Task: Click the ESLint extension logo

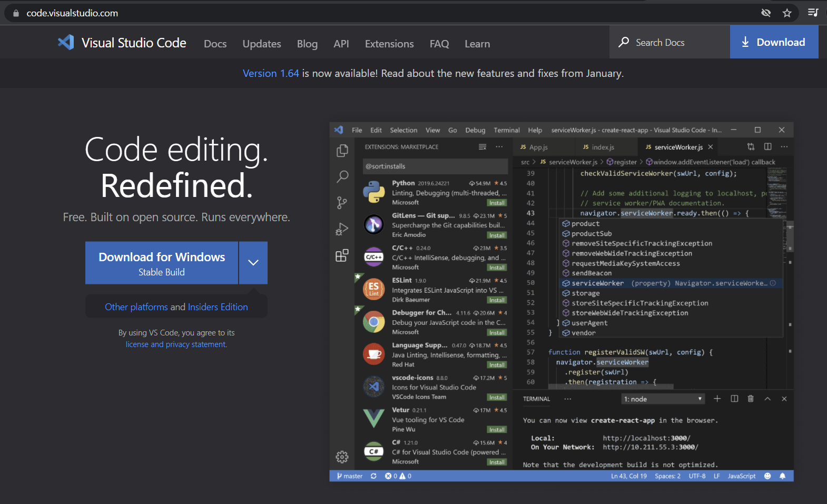Action: tap(374, 289)
